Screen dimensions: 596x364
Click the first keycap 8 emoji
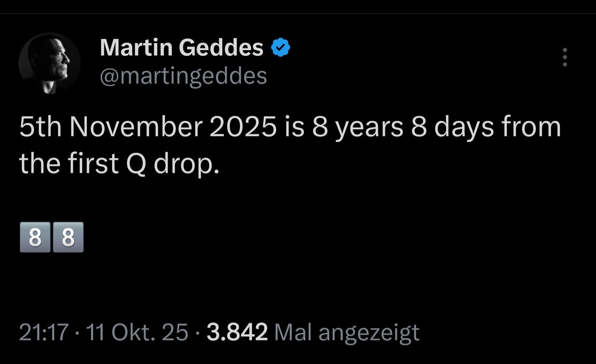point(35,237)
